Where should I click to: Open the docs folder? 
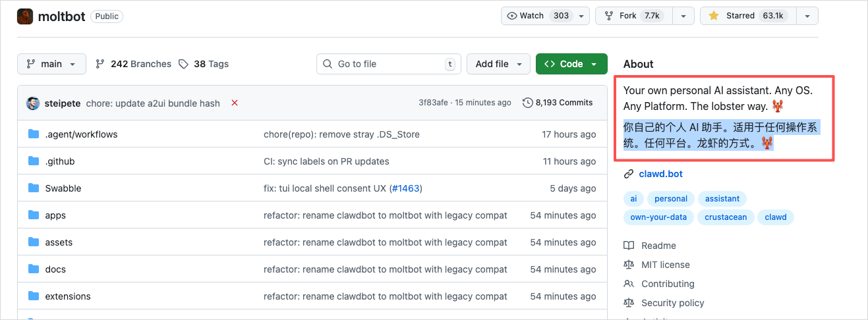55,269
